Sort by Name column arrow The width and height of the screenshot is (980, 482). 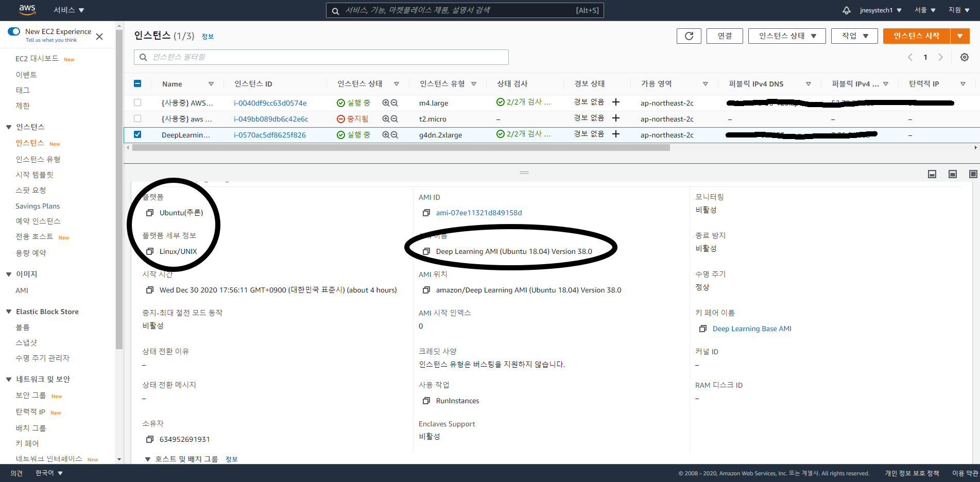pos(211,84)
